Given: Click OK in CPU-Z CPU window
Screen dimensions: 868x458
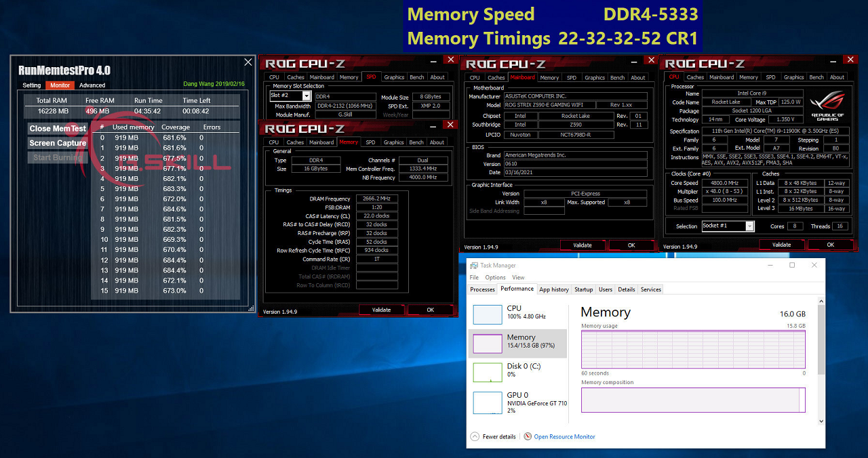Looking at the screenshot, I should (831, 245).
